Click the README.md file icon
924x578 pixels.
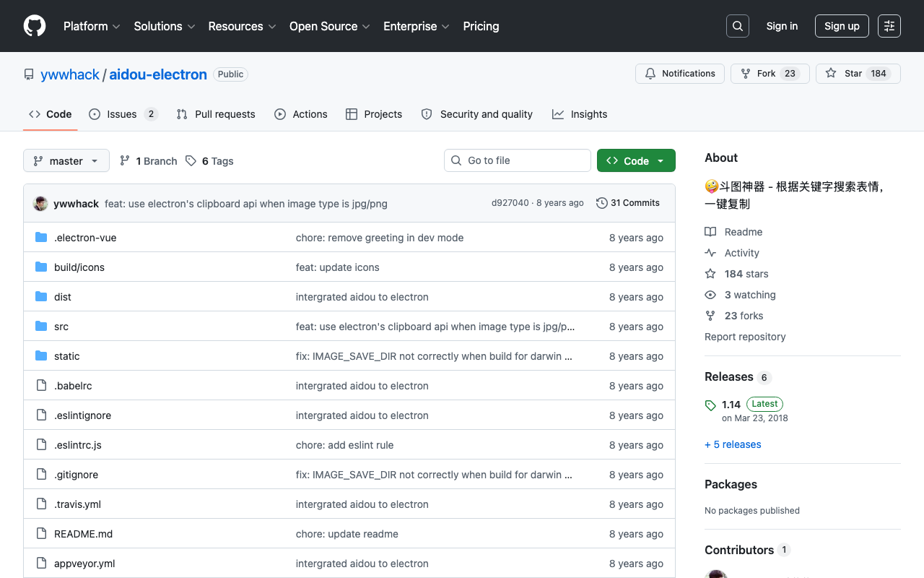(x=41, y=534)
